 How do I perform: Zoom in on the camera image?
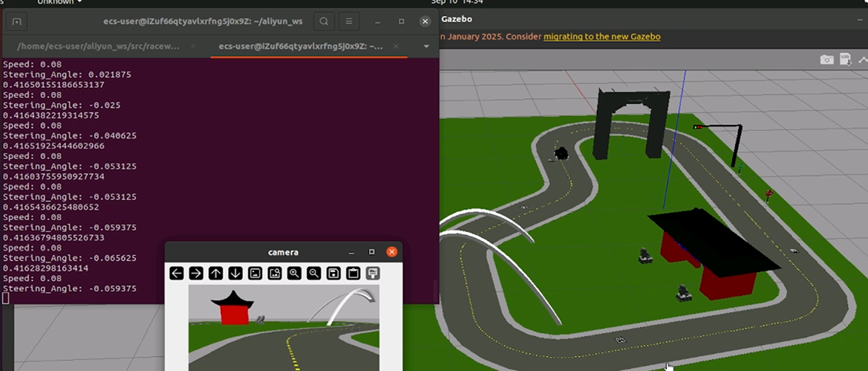tap(294, 273)
